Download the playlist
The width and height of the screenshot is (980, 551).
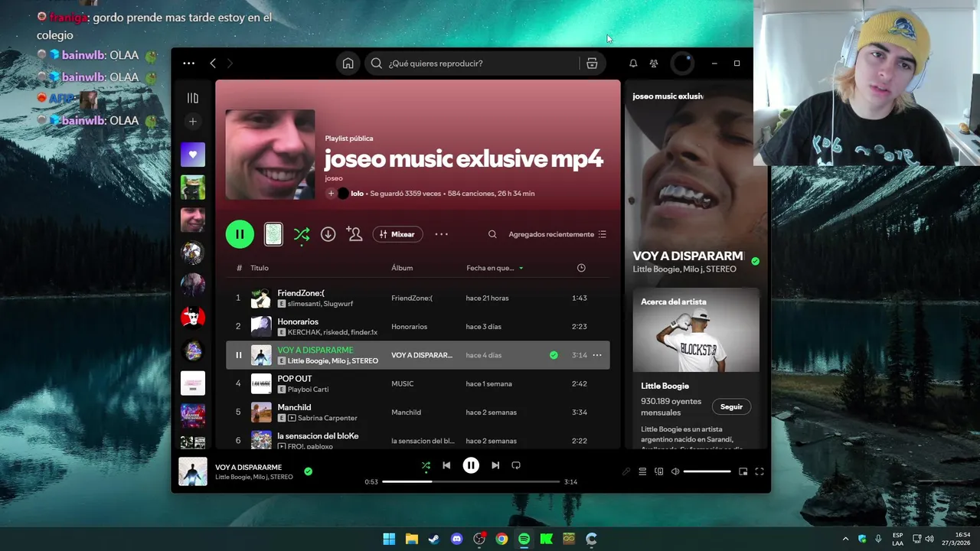328,234
